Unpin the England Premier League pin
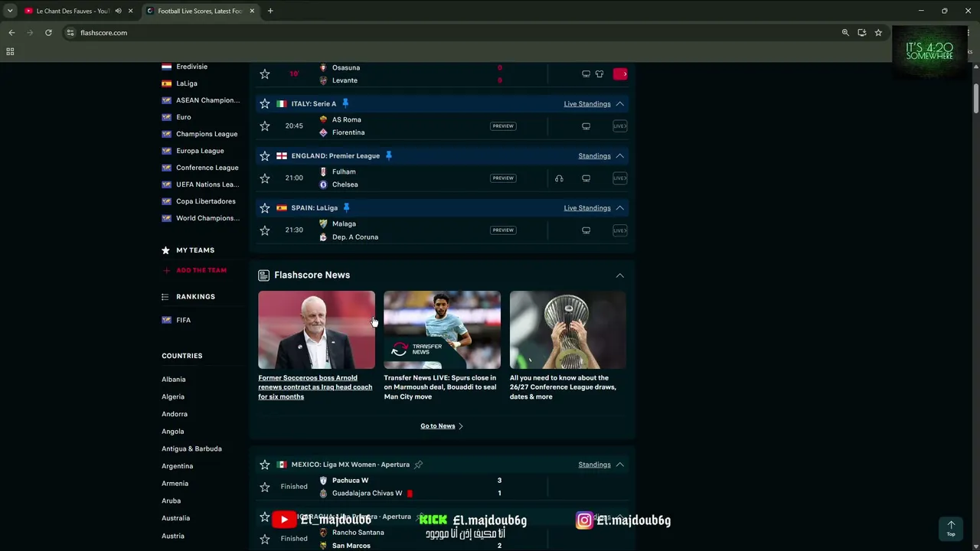 (389, 155)
